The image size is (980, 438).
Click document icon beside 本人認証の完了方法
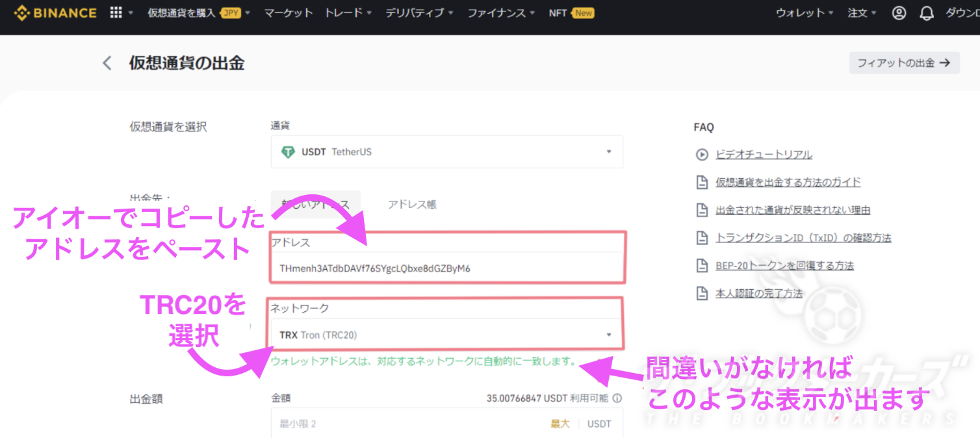click(702, 294)
